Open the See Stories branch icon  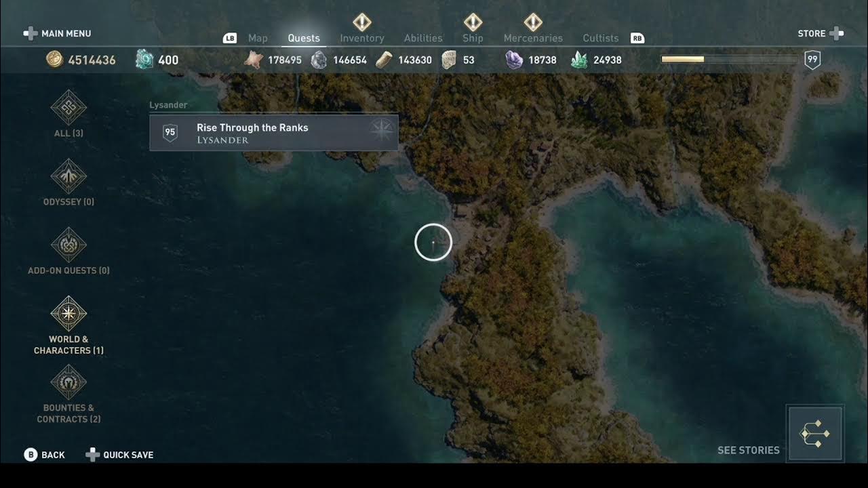[815, 434]
